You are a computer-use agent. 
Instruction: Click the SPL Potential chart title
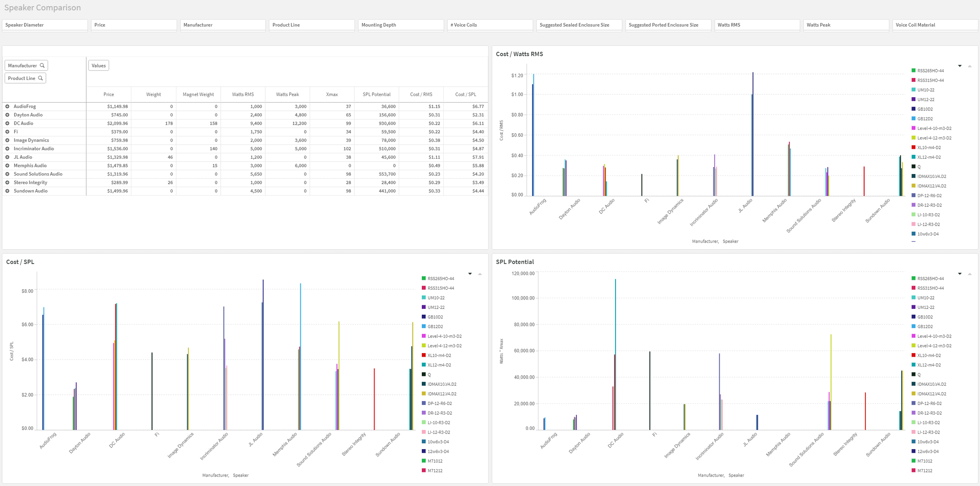pos(515,262)
